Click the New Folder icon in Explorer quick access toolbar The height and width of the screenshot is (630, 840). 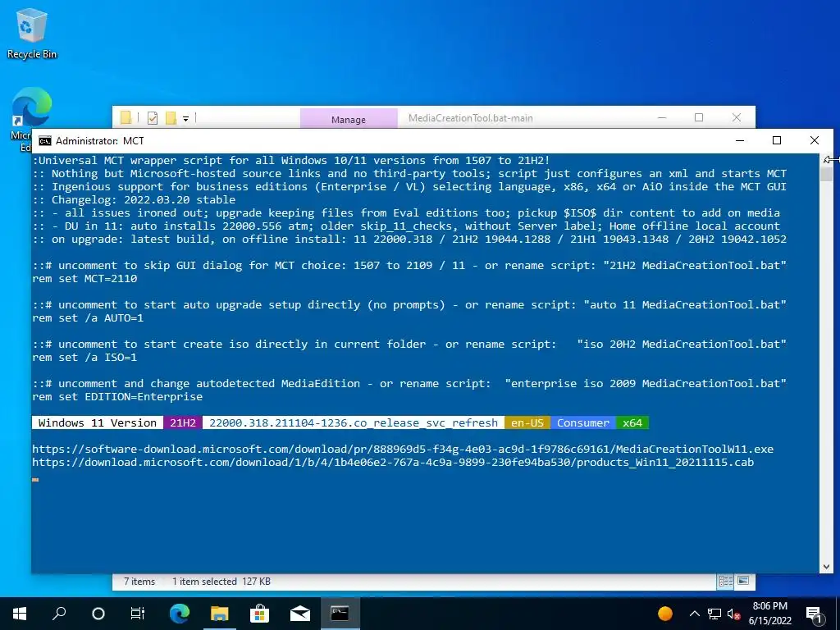click(x=171, y=118)
